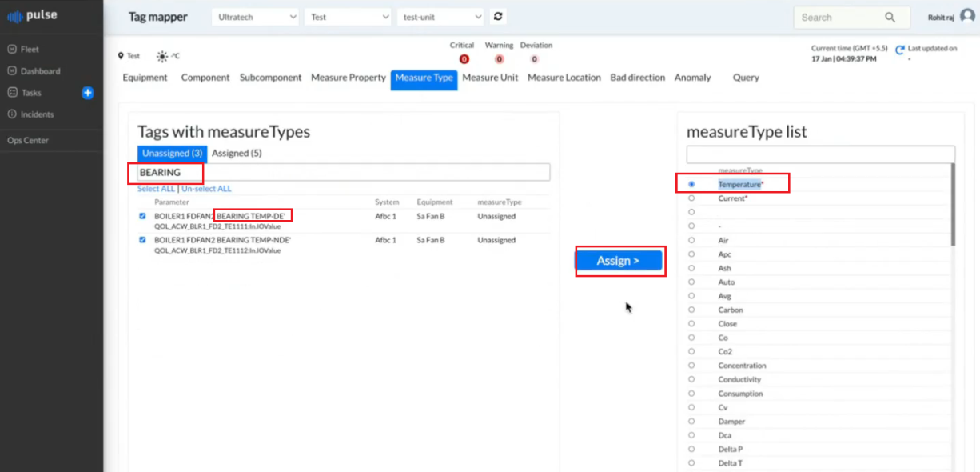Switch to the Query tab
980x472 pixels.
[746, 78]
